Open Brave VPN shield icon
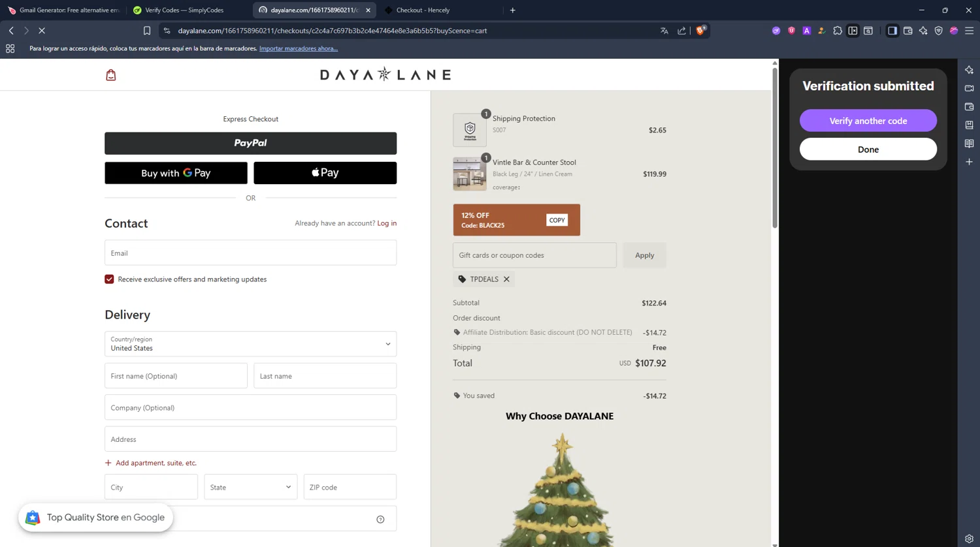The height and width of the screenshot is (547, 980). pyautogui.click(x=939, y=31)
